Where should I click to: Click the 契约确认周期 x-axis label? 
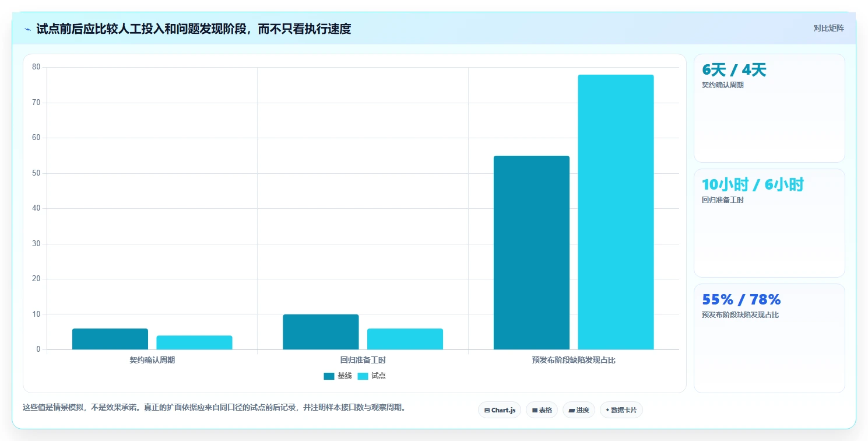tap(152, 360)
